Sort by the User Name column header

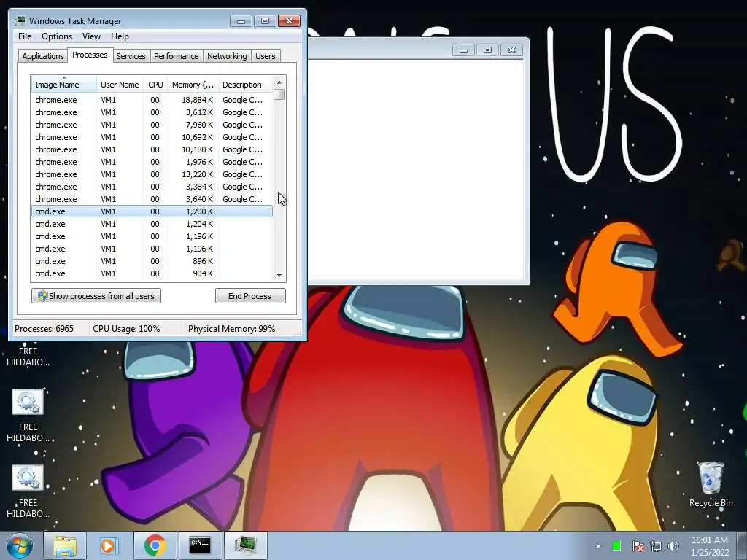[x=120, y=85]
